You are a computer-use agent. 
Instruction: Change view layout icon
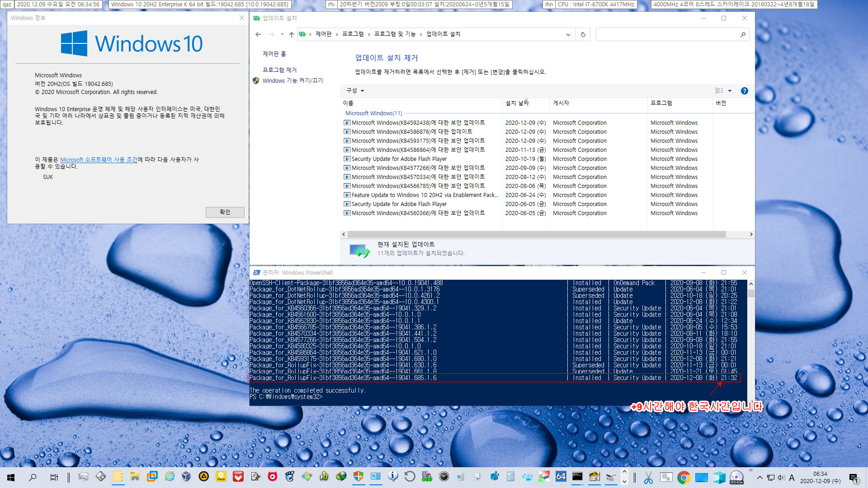click(x=719, y=91)
